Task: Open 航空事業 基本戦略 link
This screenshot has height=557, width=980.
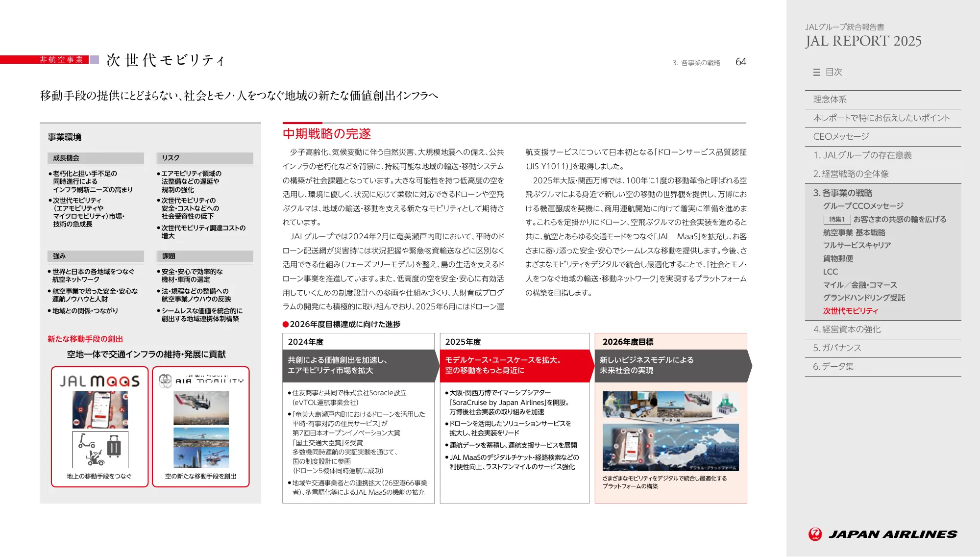Action: pyautogui.click(x=854, y=232)
